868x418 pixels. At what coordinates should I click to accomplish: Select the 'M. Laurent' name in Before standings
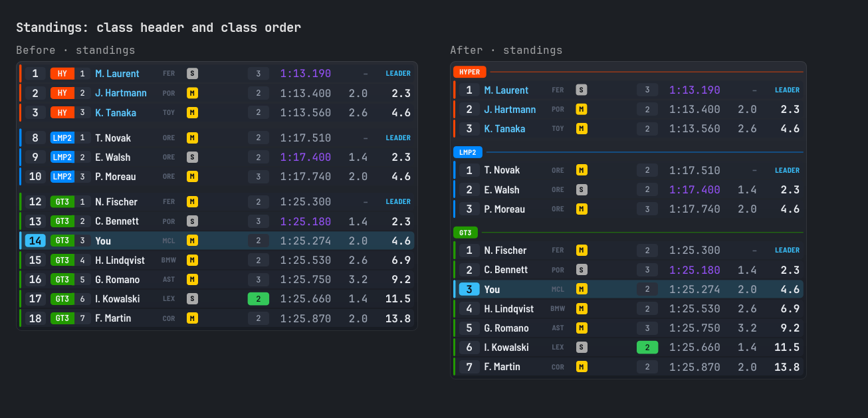pos(117,74)
